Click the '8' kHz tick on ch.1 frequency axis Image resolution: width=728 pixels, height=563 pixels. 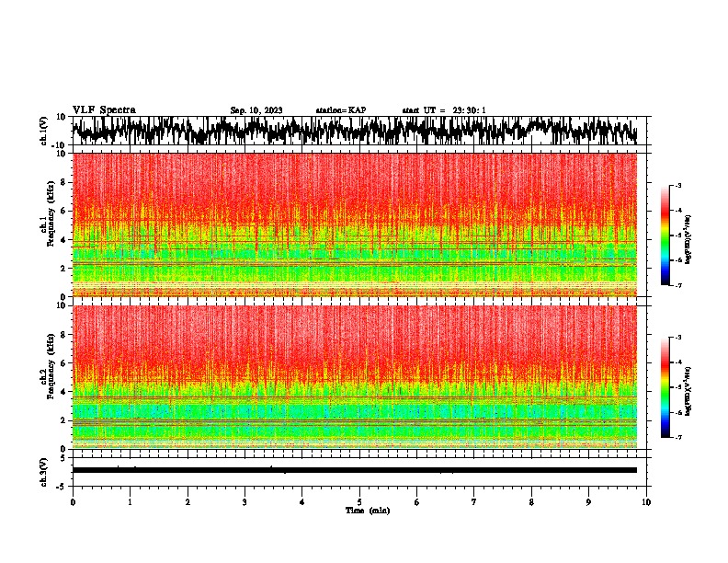click(x=63, y=182)
